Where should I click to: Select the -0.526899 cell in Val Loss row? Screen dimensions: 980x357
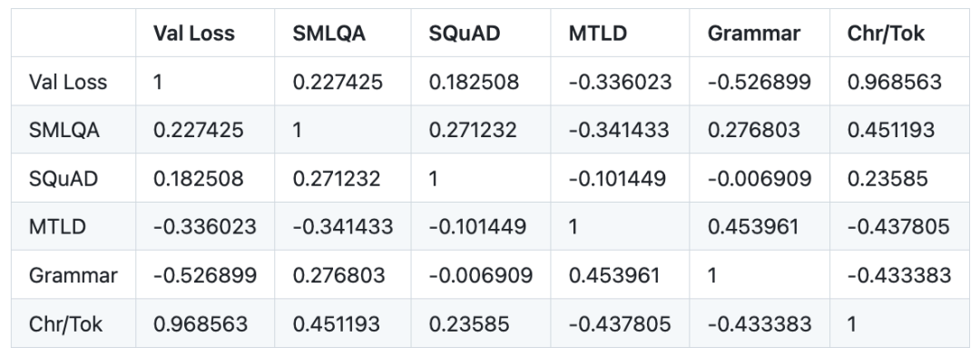tap(759, 82)
